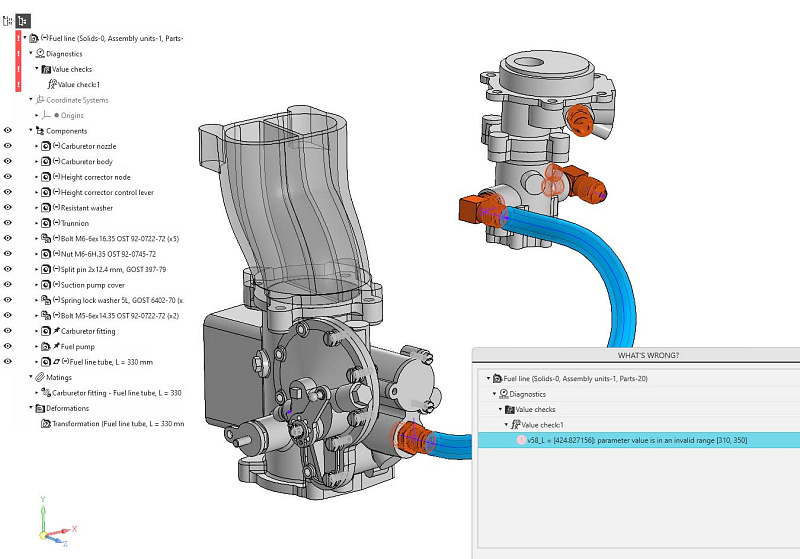
Task: Click the active tree structure view icon
Action: 24,19
